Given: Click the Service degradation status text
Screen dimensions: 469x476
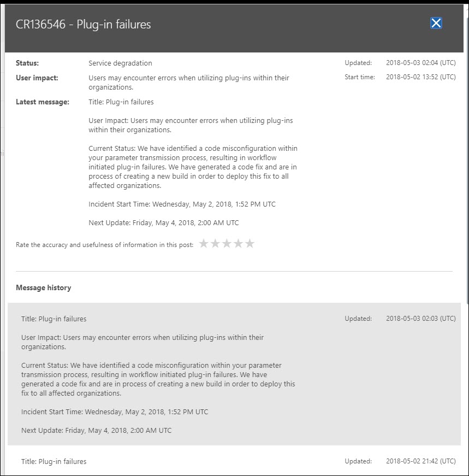Looking at the screenshot, I should click(x=120, y=63).
